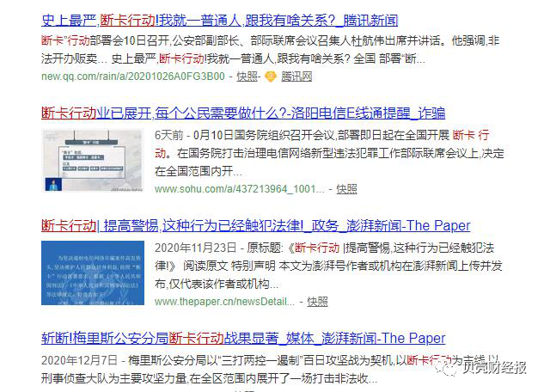
Task: Click the Tencent snippet mentioning 杜航伟
Action: click(270, 50)
